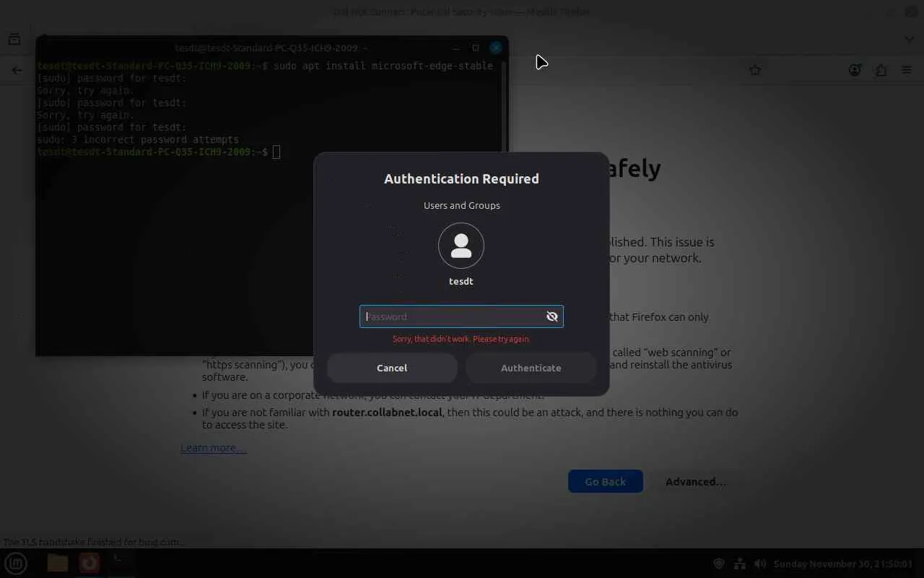Close the Firefox window

[910, 12]
